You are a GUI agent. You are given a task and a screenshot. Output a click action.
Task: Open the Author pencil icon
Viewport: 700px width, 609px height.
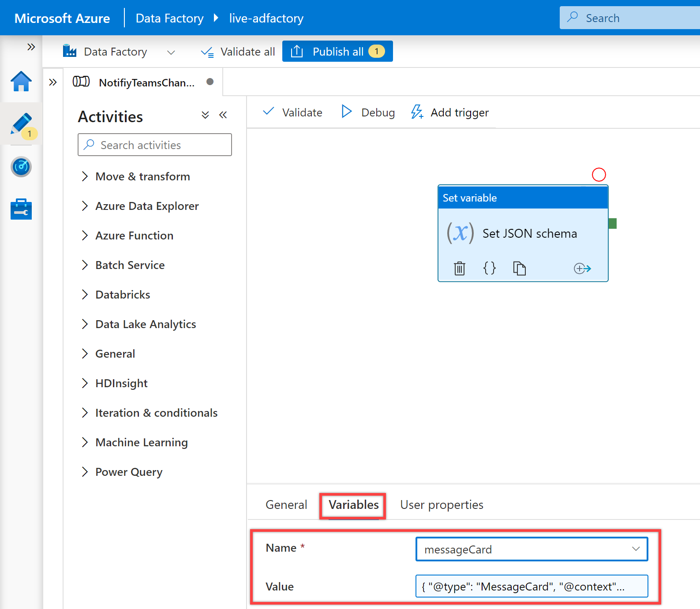click(x=21, y=124)
